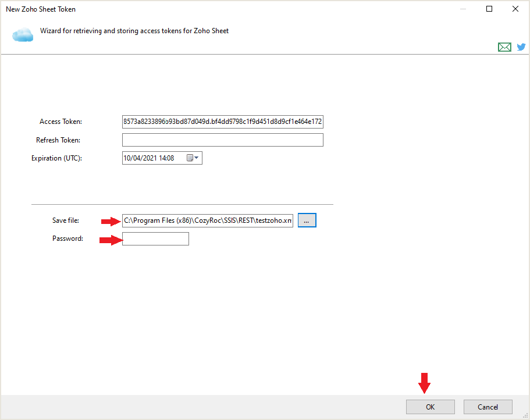
Task: Open the Expiration calendar dropdown
Action: pyautogui.click(x=193, y=158)
